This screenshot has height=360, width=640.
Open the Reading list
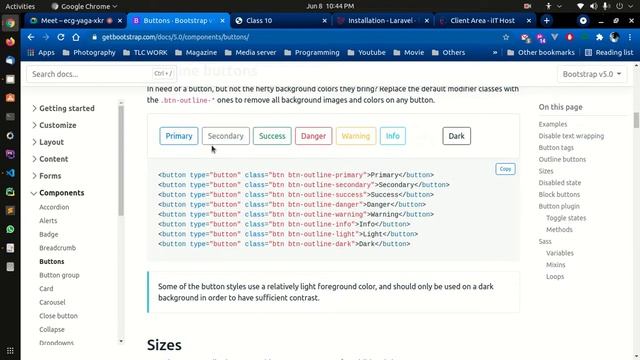pyautogui.click(x=609, y=53)
